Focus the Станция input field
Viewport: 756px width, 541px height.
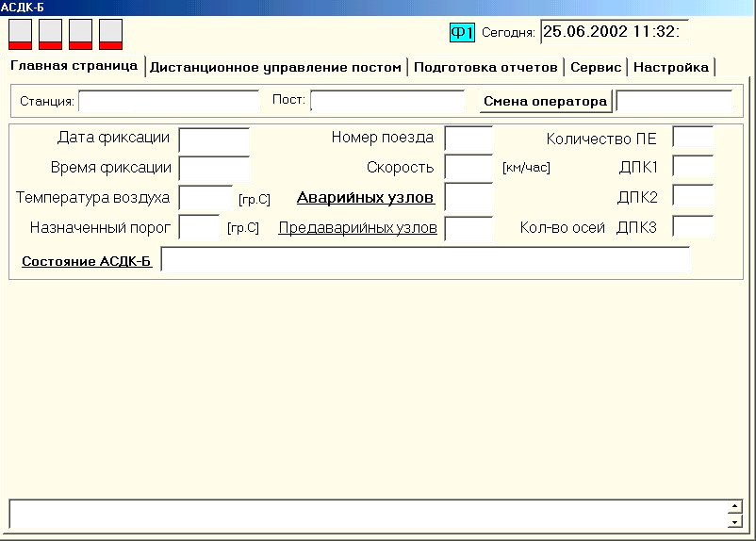[x=169, y=101]
